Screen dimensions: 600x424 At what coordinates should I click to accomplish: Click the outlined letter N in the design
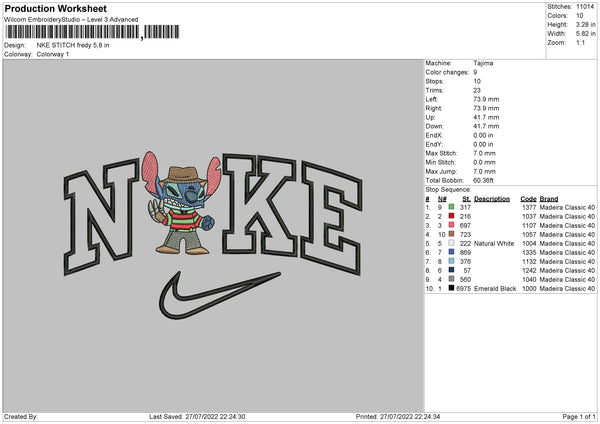101,217
